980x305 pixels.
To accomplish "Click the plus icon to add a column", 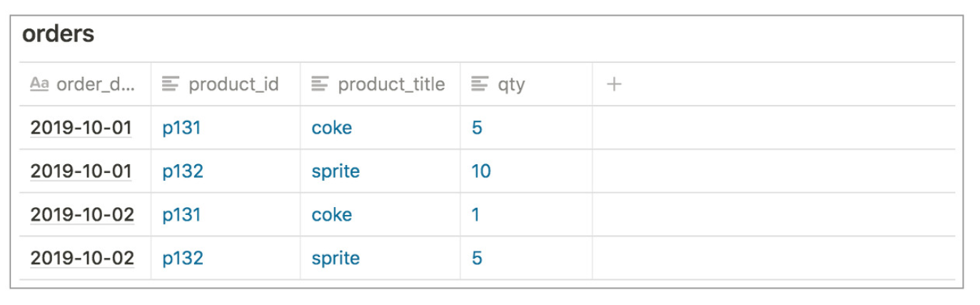I will 614,84.
